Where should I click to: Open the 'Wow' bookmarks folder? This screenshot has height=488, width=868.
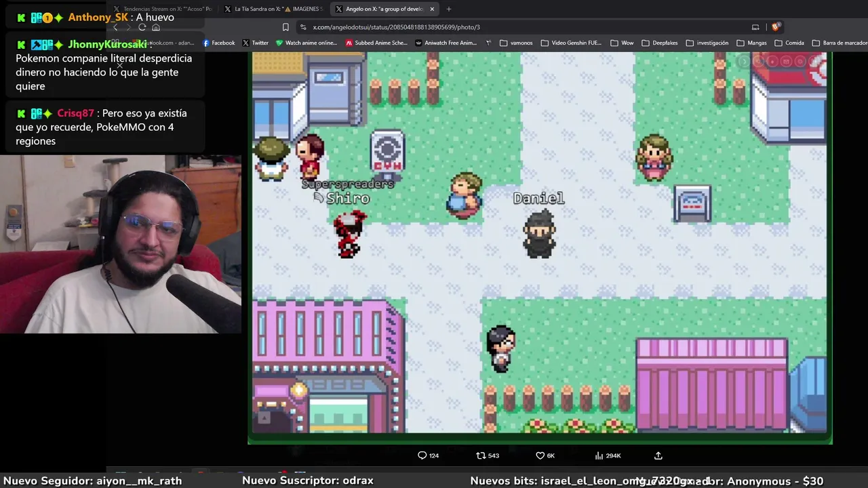(x=622, y=43)
